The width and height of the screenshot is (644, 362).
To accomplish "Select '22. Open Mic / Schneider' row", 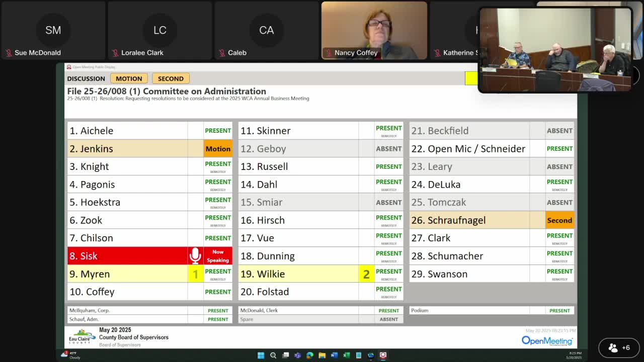I will pyautogui.click(x=492, y=149).
